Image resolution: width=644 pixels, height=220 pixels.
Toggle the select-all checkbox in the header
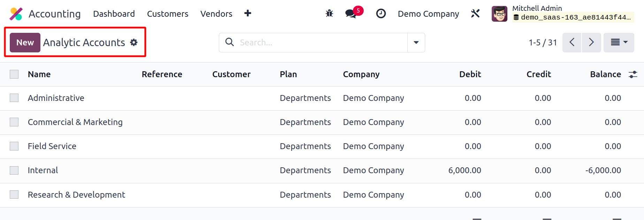click(14, 74)
